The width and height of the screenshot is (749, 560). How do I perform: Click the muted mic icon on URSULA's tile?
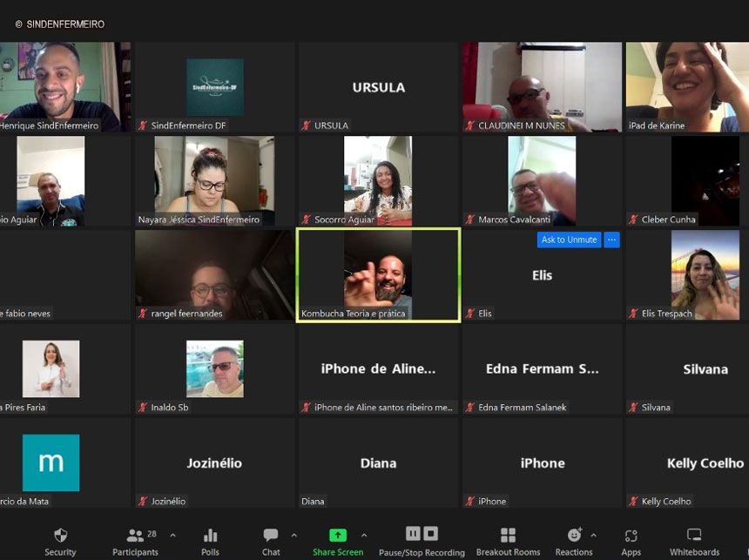(307, 125)
